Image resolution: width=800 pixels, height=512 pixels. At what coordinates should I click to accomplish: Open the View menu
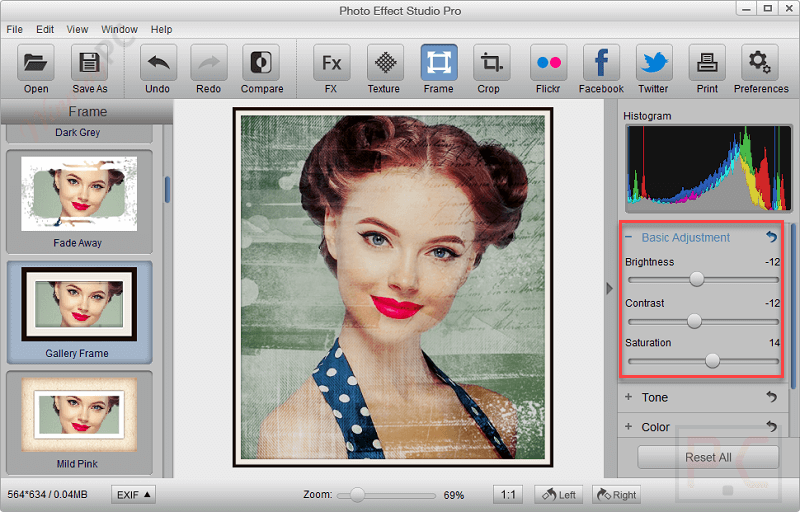77,30
